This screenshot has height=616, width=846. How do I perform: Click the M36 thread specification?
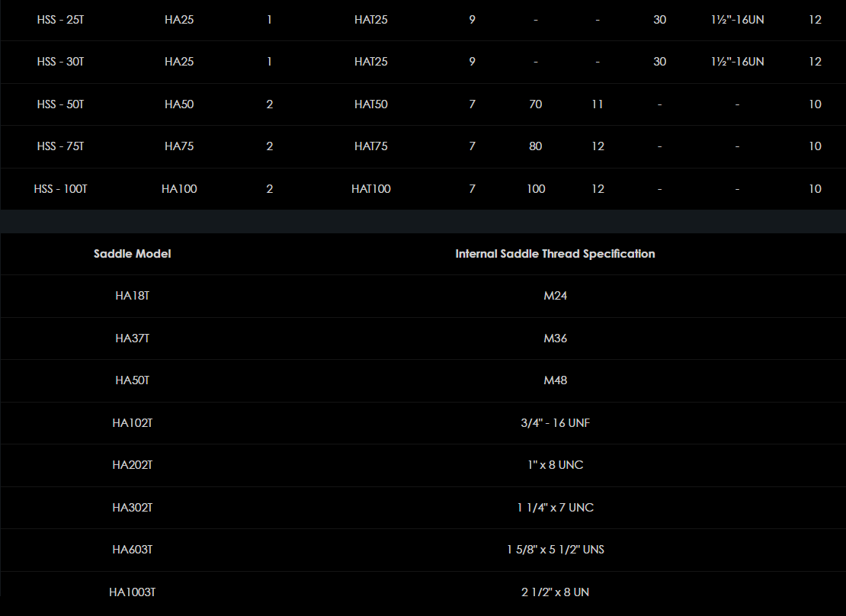click(555, 338)
